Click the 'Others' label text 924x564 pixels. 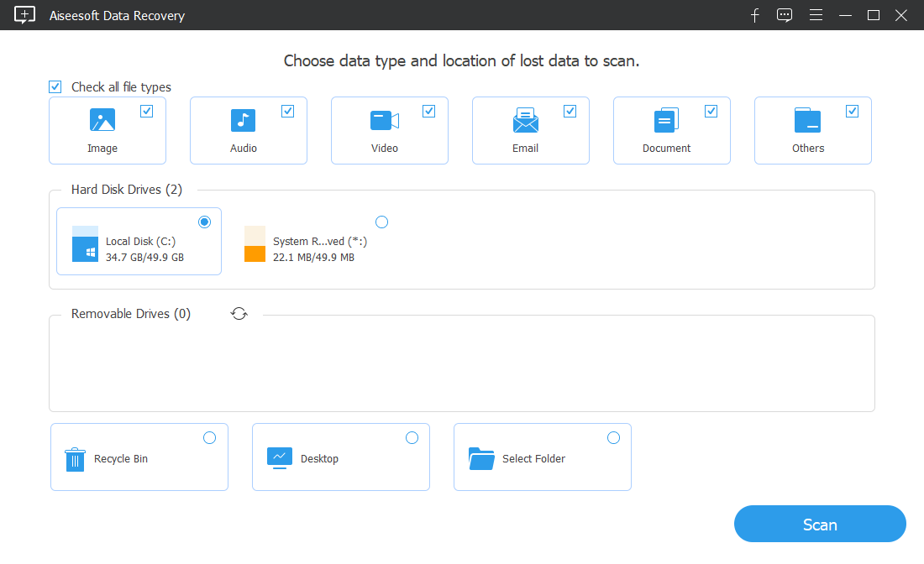[x=808, y=149]
